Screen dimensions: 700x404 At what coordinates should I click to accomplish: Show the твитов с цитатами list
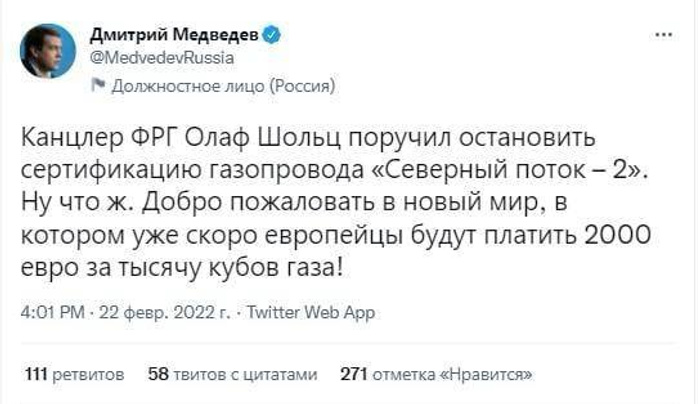click(x=247, y=375)
